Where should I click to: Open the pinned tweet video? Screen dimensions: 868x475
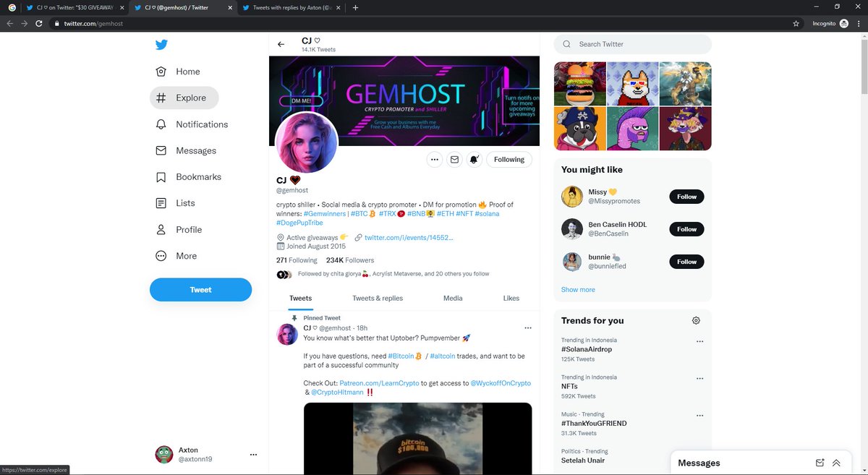417,439
